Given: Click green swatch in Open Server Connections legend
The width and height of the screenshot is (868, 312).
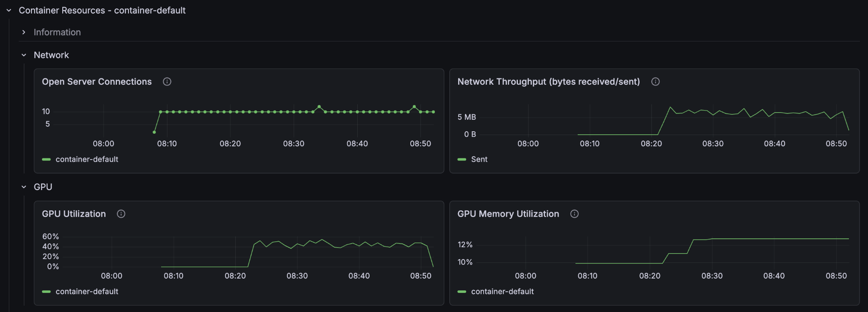Looking at the screenshot, I should [x=46, y=160].
